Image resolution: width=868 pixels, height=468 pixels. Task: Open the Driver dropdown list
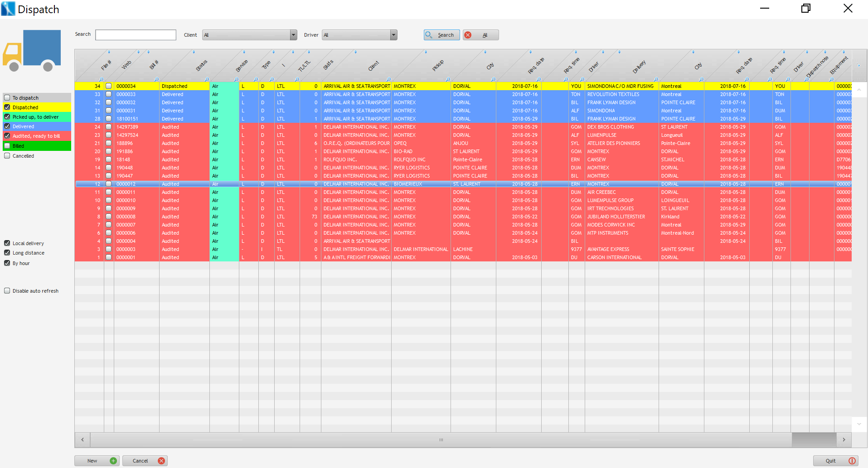click(394, 35)
